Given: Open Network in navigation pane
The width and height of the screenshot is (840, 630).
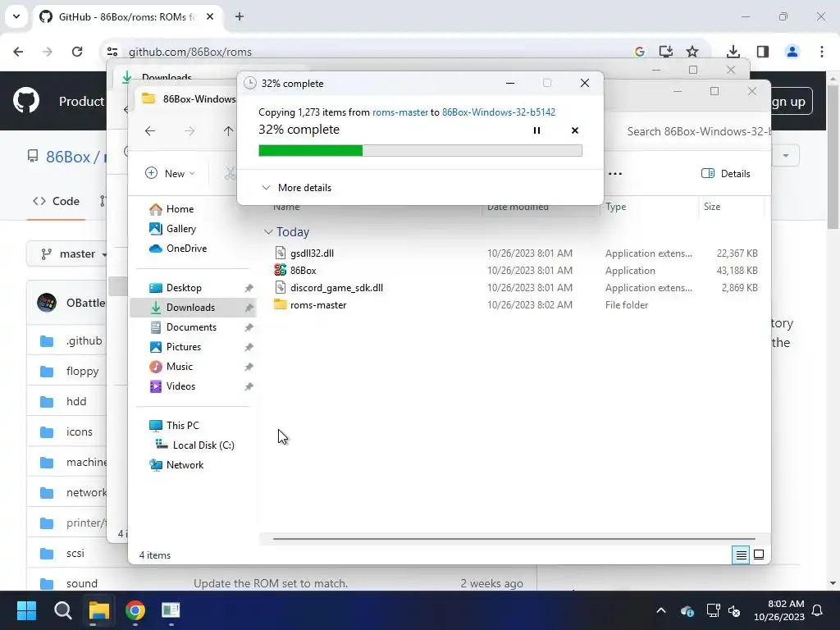Looking at the screenshot, I should (x=185, y=465).
